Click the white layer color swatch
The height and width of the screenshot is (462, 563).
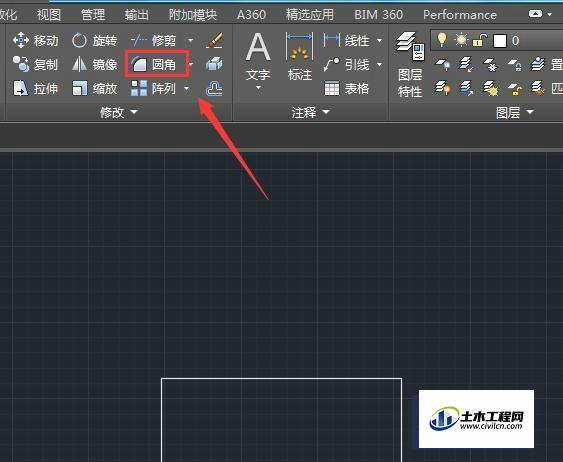click(x=500, y=41)
